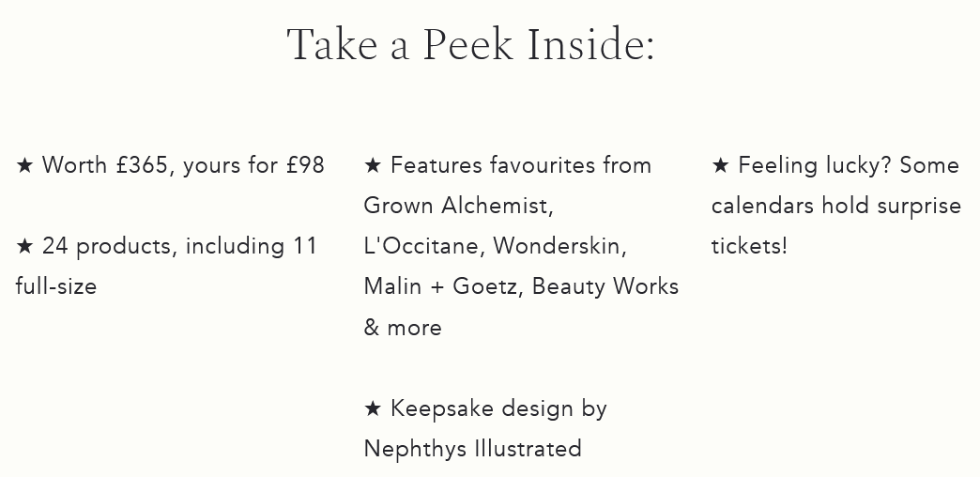Click the "Take a Peek Inside:" heading
The image size is (980, 477).
(470, 44)
